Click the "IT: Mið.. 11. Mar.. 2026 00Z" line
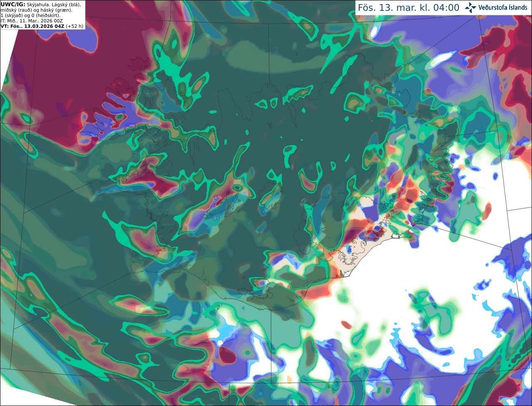Screen dimensions: 532x406 point(32,21)
